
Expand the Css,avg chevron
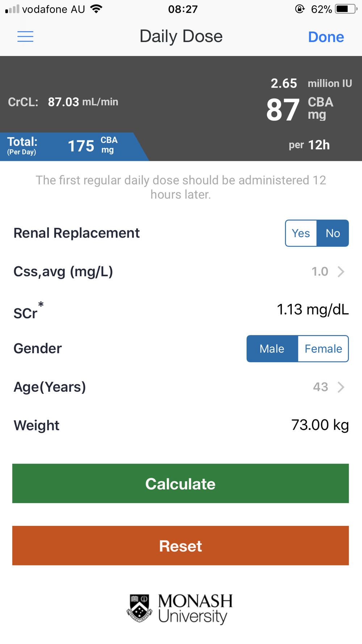click(x=341, y=272)
